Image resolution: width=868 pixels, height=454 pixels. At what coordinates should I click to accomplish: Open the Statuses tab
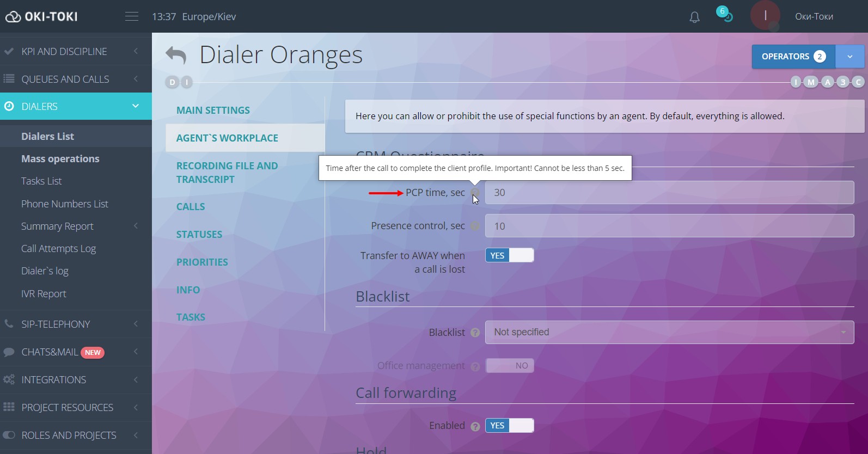click(199, 235)
